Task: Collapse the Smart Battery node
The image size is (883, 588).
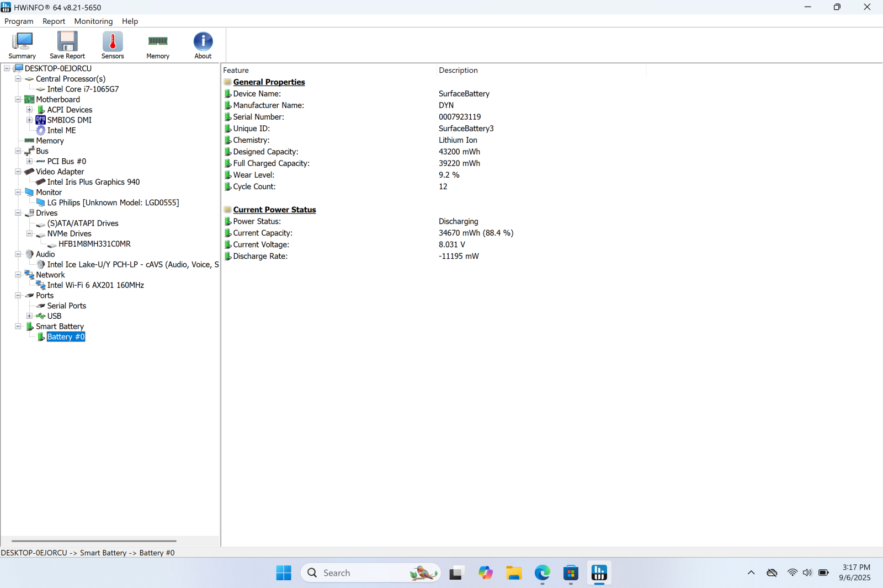Action: point(18,326)
